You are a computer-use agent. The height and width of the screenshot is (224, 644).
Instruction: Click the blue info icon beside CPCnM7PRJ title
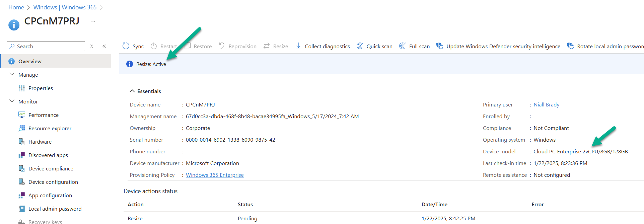click(x=14, y=25)
